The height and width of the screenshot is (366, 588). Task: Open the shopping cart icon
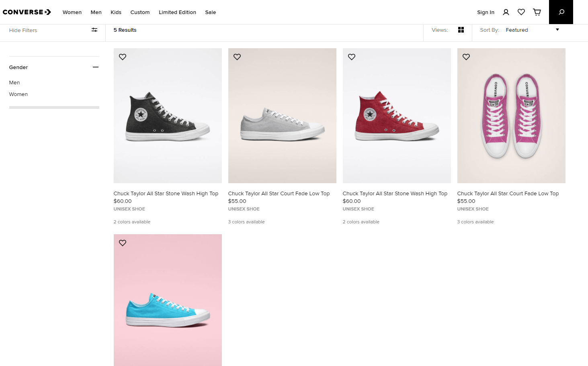pyautogui.click(x=537, y=12)
